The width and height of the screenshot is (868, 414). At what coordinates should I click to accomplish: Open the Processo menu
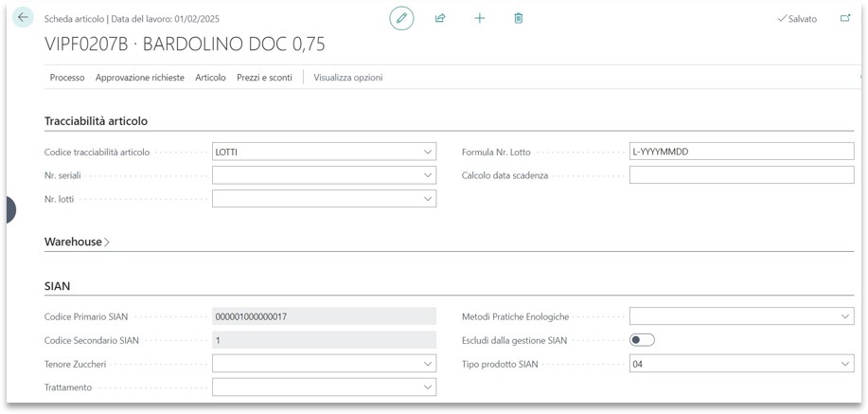[67, 78]
